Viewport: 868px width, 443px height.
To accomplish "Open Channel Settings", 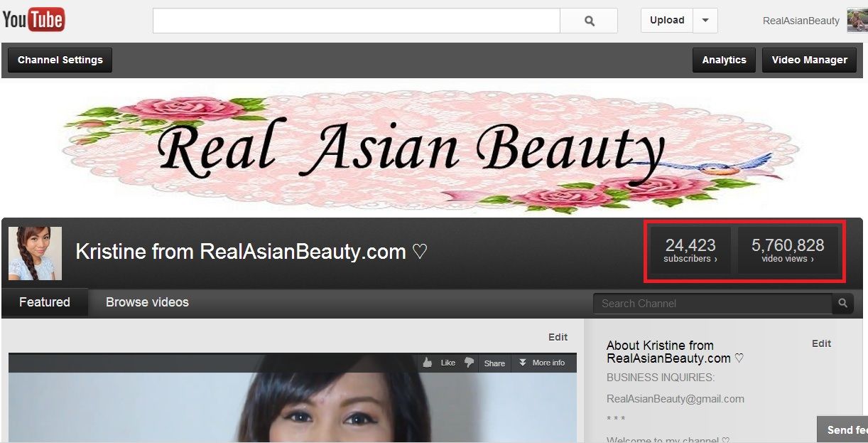I will (x=60, y=60).
